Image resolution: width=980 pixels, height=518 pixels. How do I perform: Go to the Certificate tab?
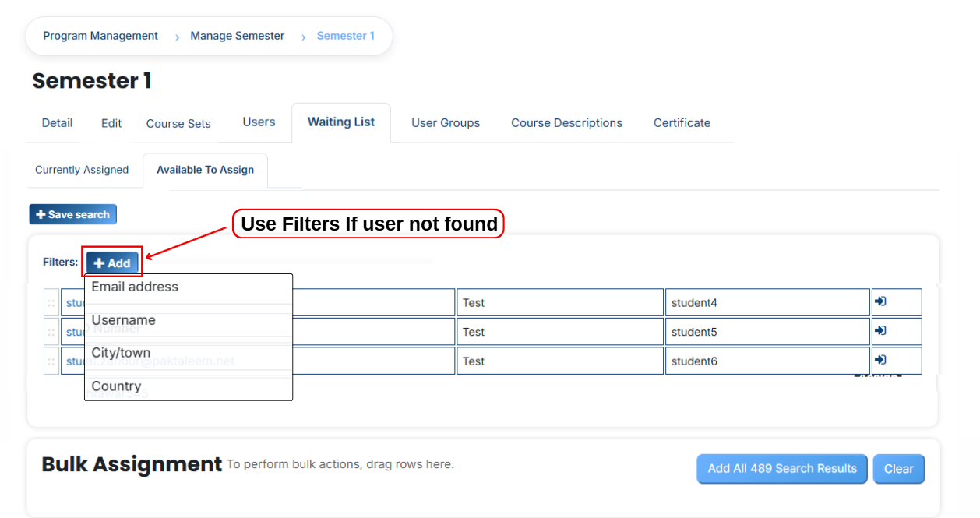(x=682, y=123)
